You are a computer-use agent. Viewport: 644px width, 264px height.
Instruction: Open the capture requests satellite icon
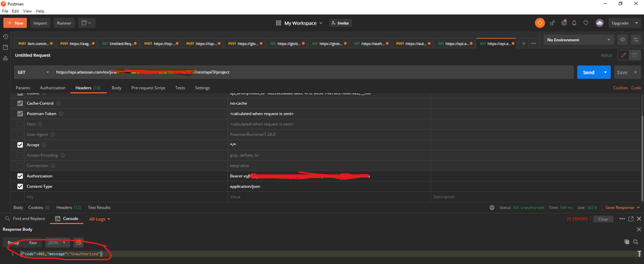point(553,23)
